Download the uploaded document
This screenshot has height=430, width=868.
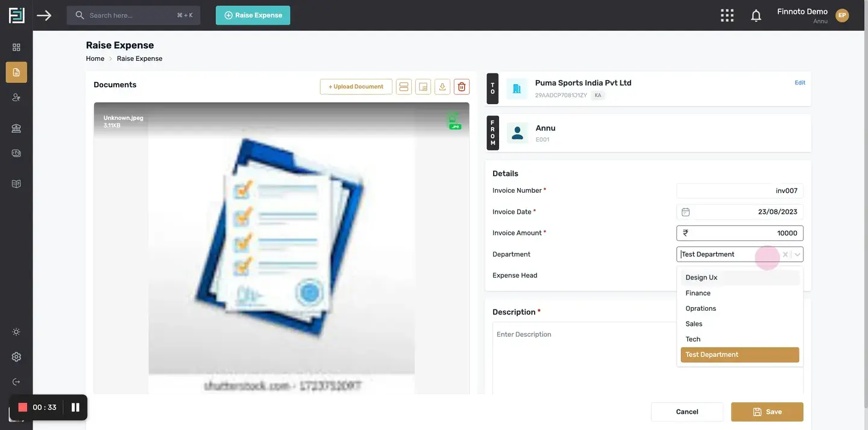442,87
